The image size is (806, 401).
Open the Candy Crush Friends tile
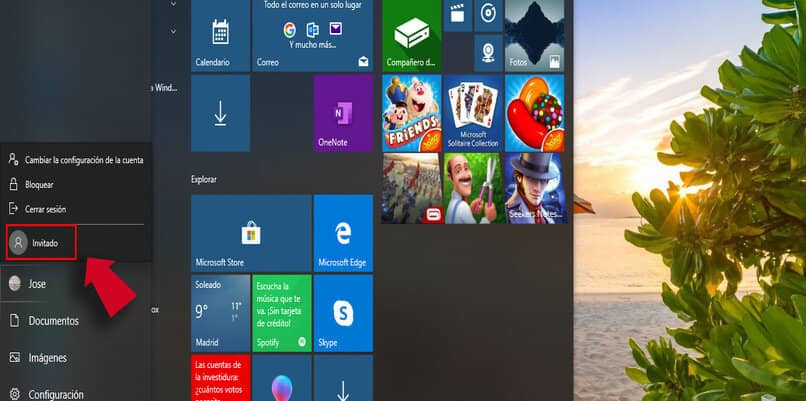pyautogui.click(x=411, y=113)
